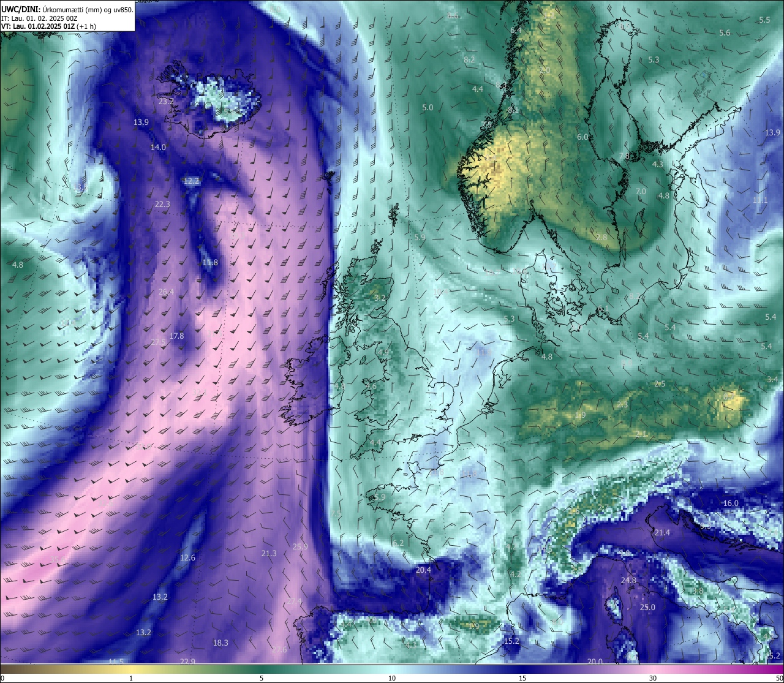Click the 8.2 value label
The height and width of the screenshot is (683, 784).
470,59
